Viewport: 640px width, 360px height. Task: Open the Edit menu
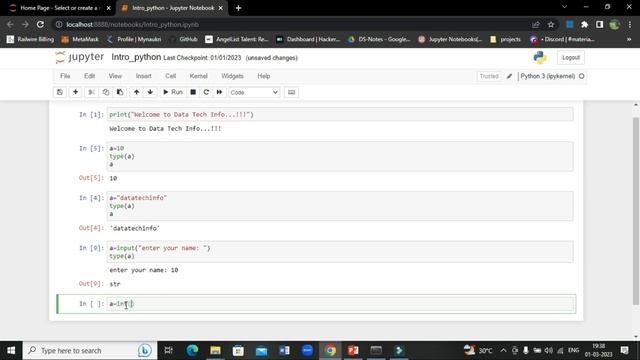[x=89, y=76]
